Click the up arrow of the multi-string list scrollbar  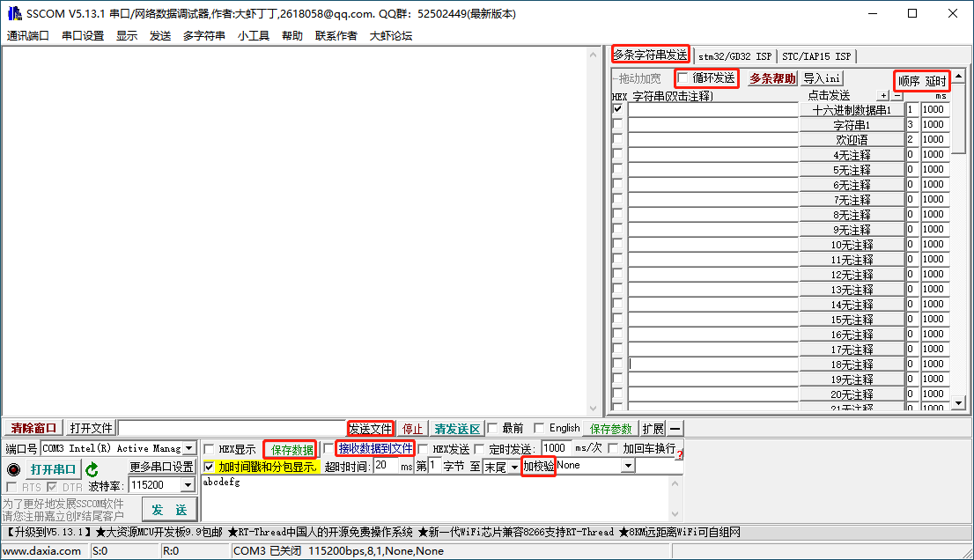tap(958, 77)
